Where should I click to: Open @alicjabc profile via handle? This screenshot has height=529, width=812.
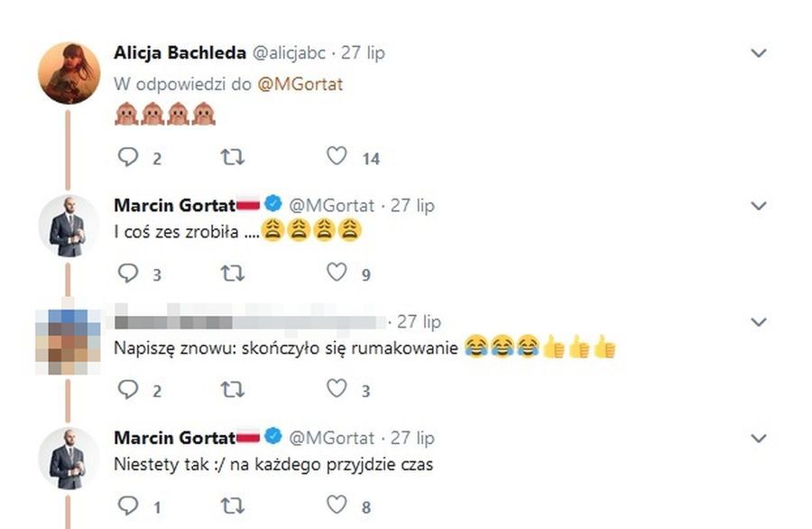coord(291,53)
